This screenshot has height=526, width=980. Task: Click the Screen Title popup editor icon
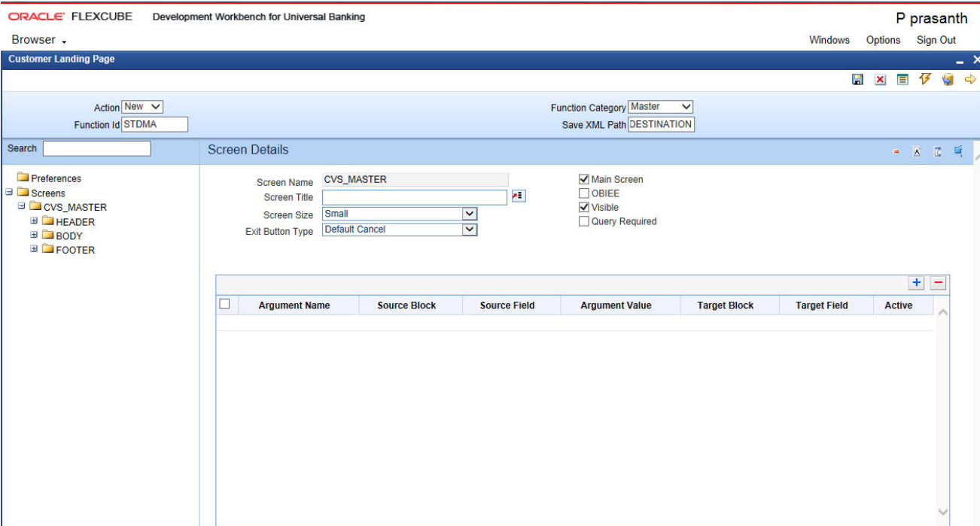click(x=518, y=196)
